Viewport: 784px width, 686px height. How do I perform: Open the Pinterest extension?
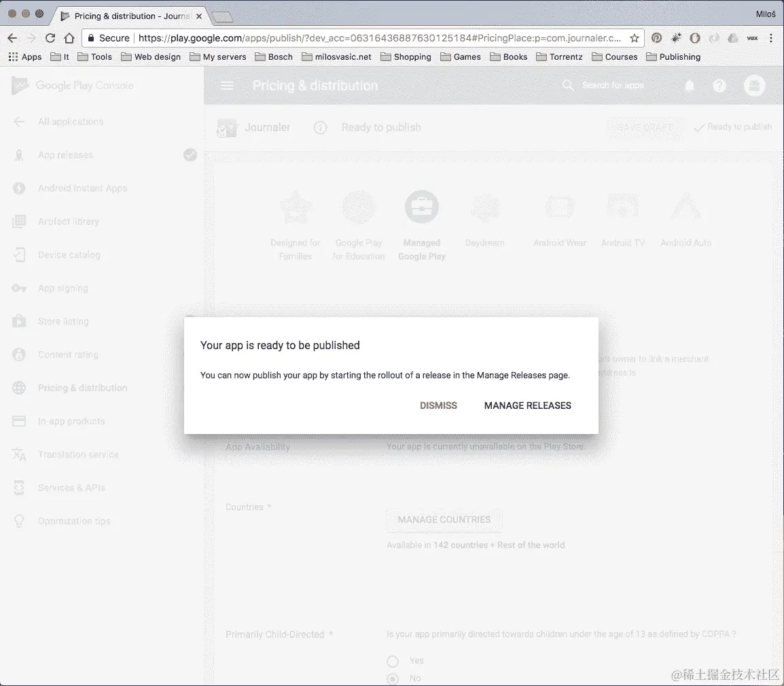coord(656,38)
